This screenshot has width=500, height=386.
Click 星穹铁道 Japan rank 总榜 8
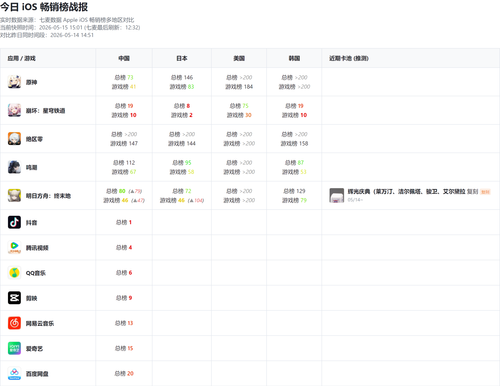182,106
